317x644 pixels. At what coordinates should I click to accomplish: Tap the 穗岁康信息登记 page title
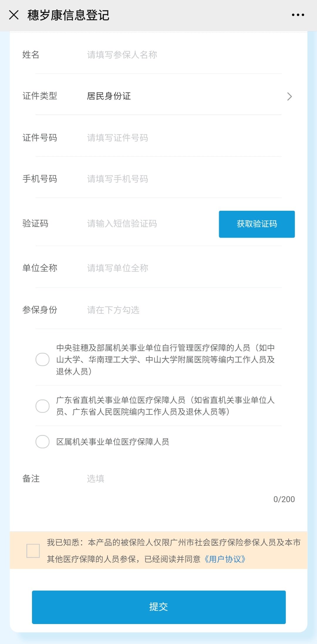(68, 15)
